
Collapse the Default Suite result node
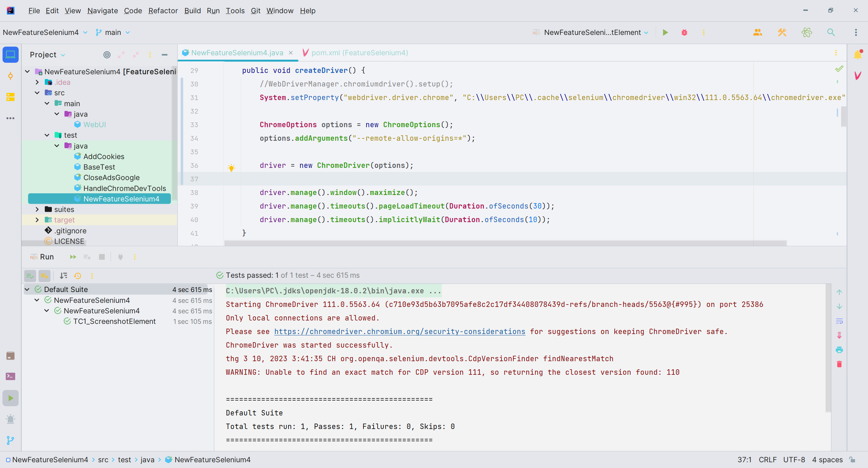27,290
